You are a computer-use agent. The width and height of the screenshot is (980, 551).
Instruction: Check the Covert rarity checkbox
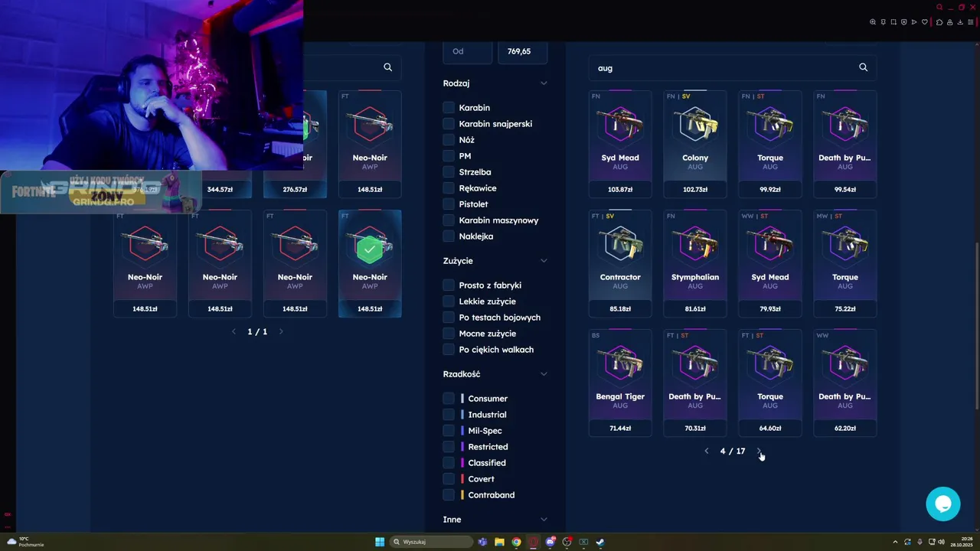pyautogui.click(x=449, y=479)
